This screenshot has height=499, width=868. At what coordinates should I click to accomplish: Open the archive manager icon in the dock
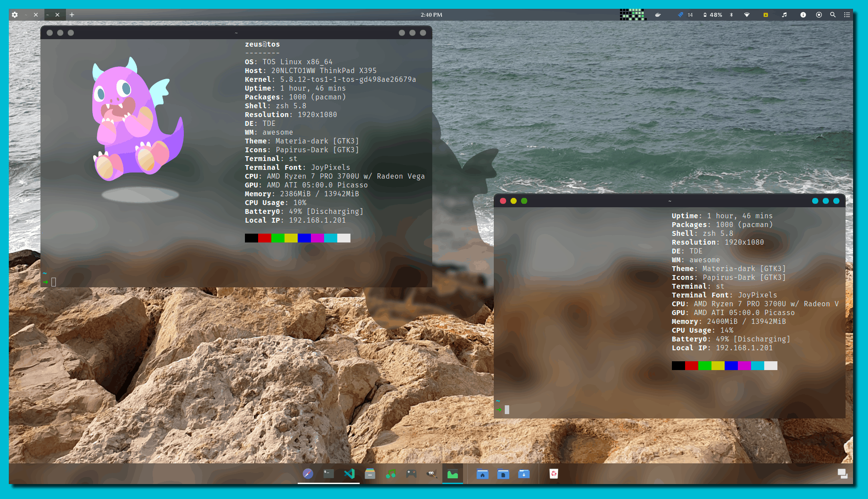(x=370, y=474)
